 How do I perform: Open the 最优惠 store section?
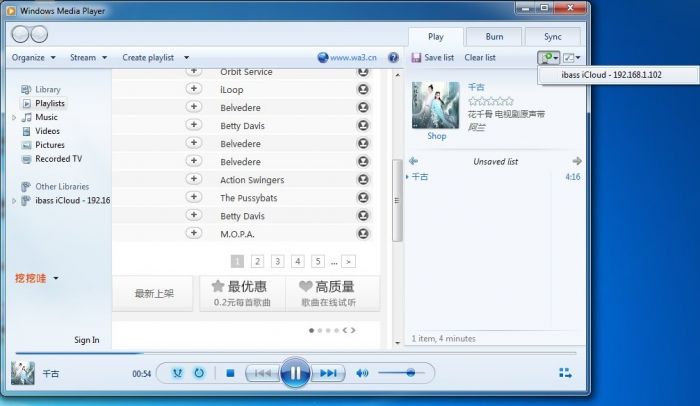coord(242,293)
